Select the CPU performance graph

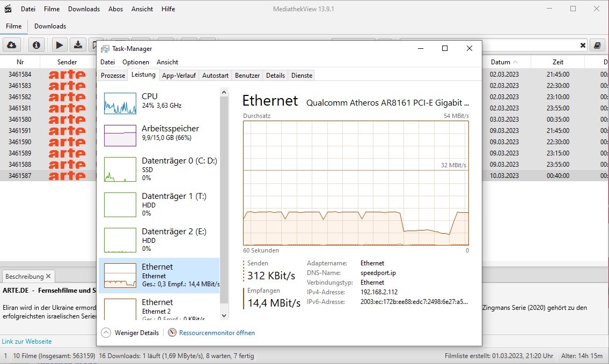[120, 103]
